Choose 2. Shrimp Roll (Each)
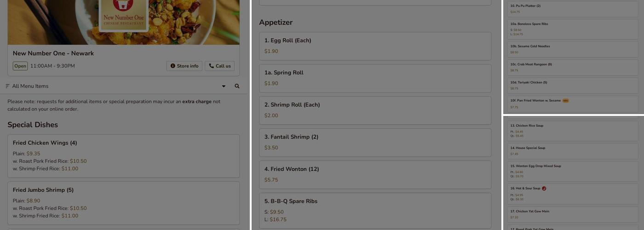 pyautogui.click(x=375, y=110)
